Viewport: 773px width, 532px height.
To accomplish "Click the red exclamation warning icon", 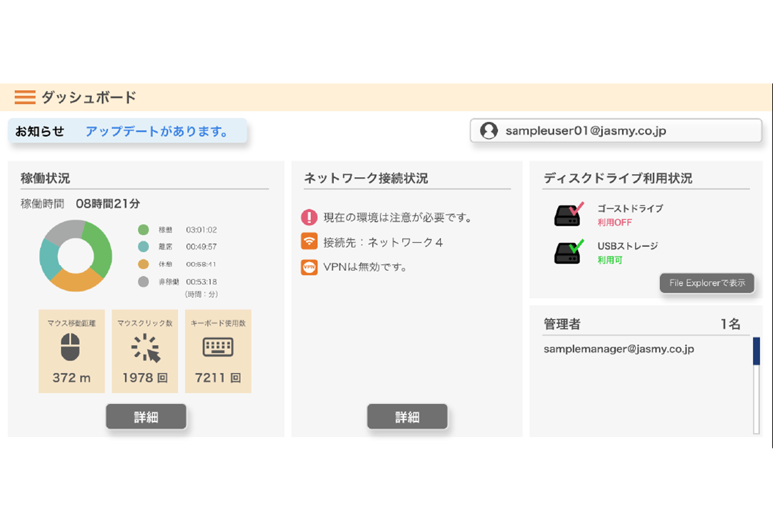I will click(309, 217).
